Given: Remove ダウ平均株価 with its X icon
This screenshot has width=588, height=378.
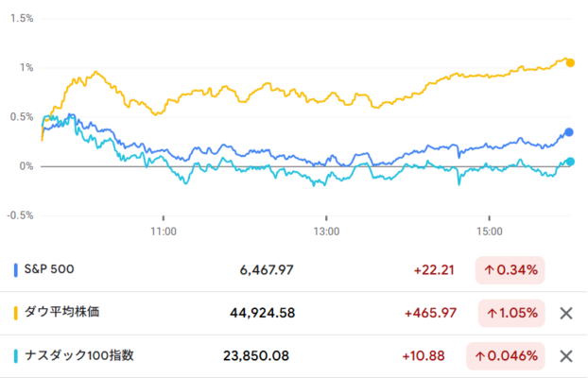Looking at the screenshot, I should click(566, 313).
